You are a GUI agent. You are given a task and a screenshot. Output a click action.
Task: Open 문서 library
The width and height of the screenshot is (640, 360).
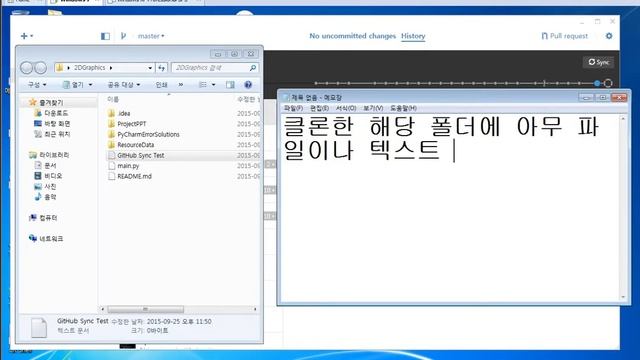coord(45,165)
